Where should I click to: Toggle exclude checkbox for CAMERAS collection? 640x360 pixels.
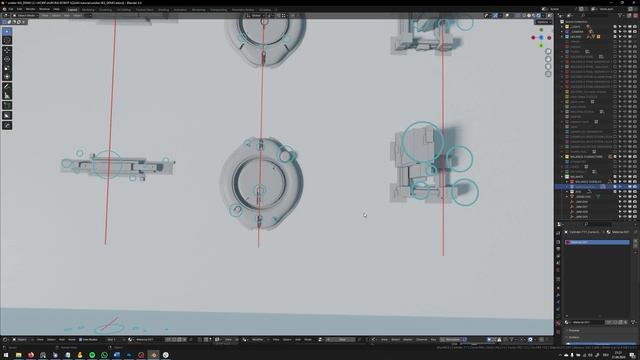[x=615, y=32]
